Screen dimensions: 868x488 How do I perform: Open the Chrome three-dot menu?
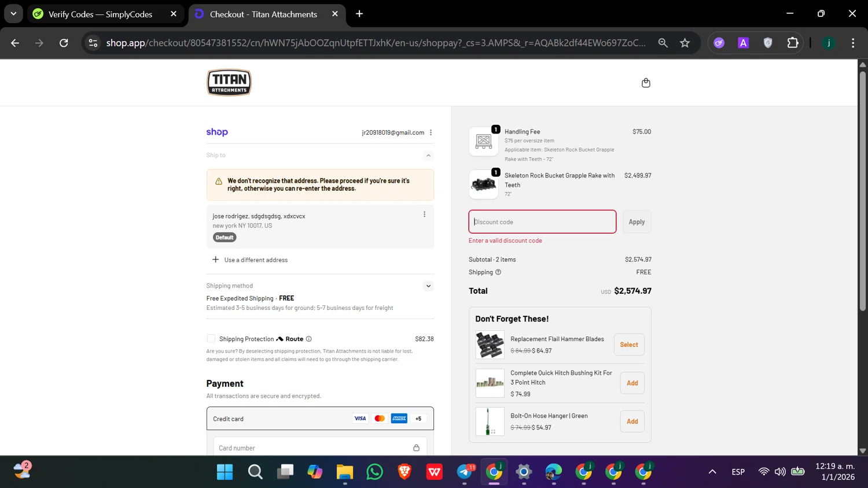pyautogui.click(x=853, y=43)
